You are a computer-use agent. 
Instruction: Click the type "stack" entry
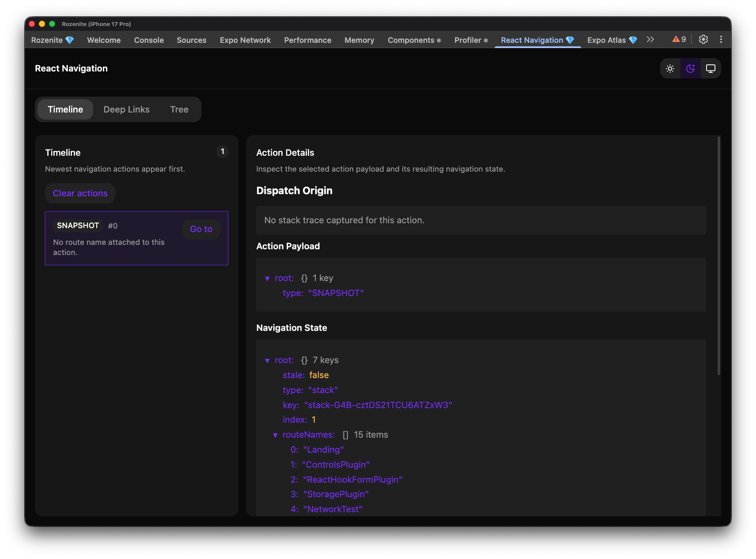point(310,390)
